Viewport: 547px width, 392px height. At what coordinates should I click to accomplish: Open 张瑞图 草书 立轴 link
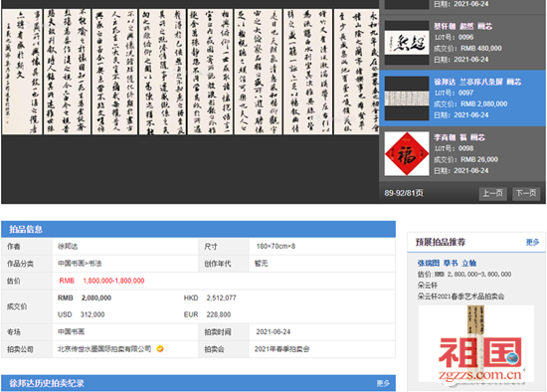click(447, 263)
